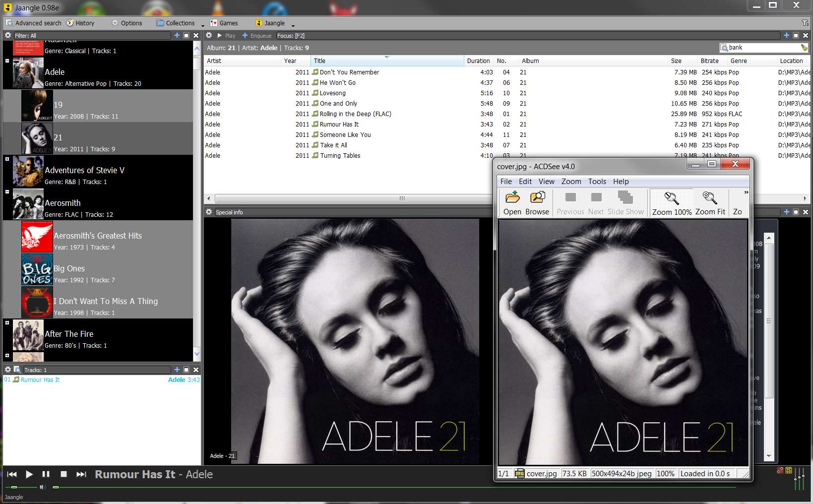Pause the current song
This screenshot has height=504, width=813.
(x=46, y=474)
